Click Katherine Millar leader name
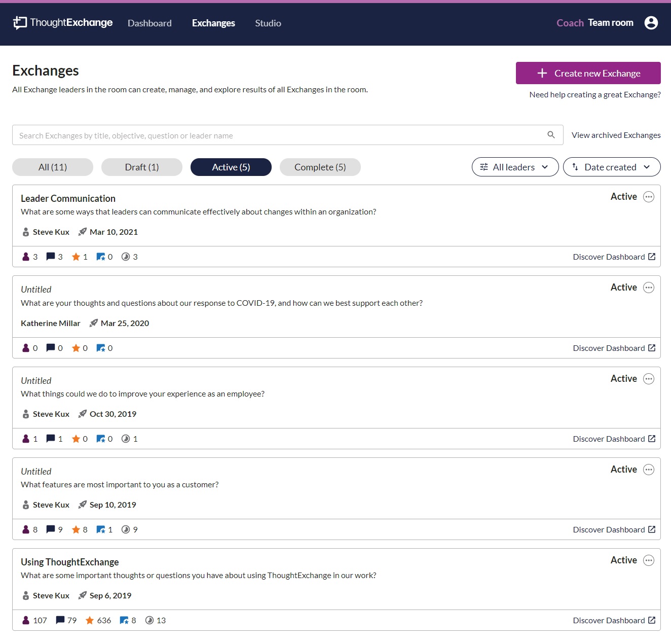This screenshot has width=671, height=644. [51, 324]
